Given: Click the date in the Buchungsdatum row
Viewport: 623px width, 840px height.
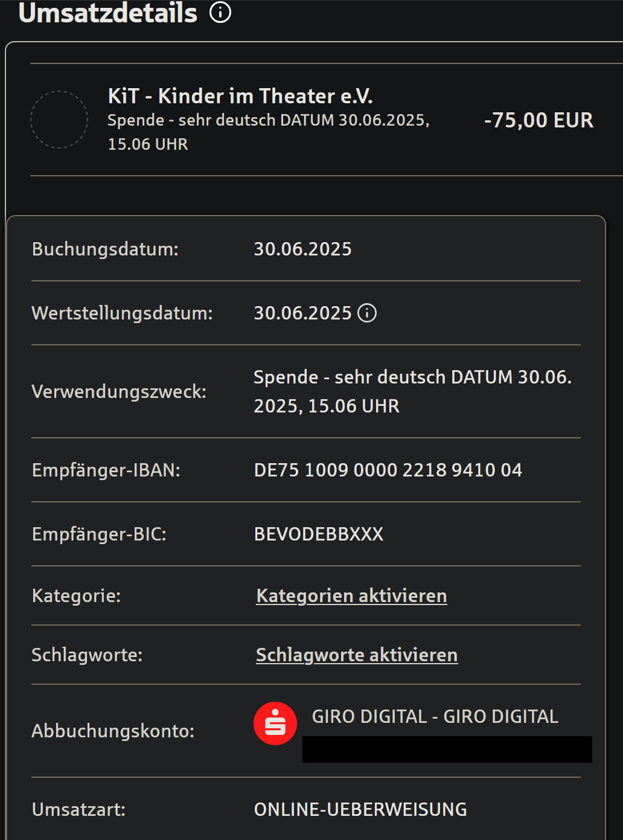Looking at the screenshot, I should pos(302,249).
